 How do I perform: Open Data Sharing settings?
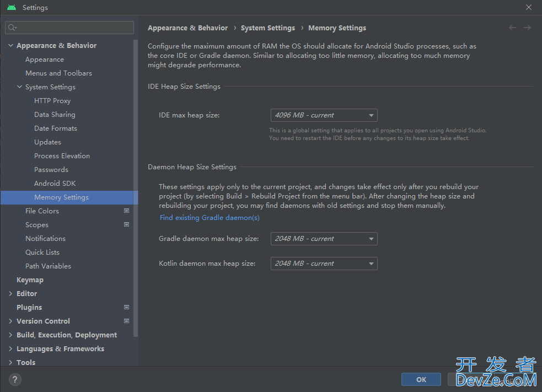pyautogui.click(x=55, y=115)
